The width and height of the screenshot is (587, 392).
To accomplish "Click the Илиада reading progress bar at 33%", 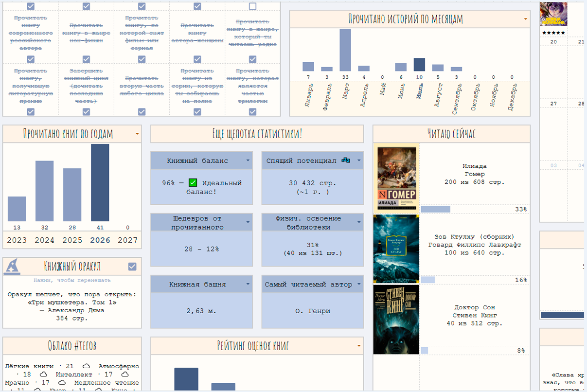I will click(x=436, y=209).
